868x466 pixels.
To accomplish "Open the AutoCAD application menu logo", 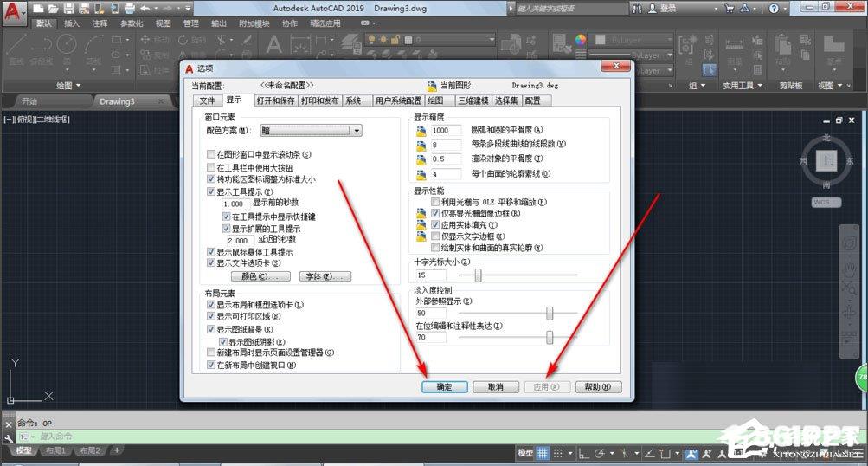I will tap(12, 11).
